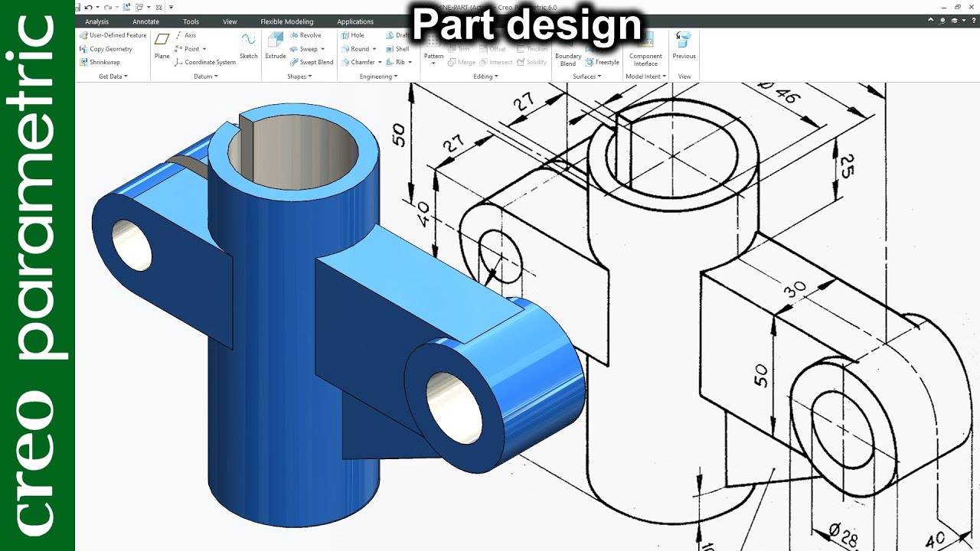Switch to the Annotate tab
980x551 pixels.
click(145, 21)
